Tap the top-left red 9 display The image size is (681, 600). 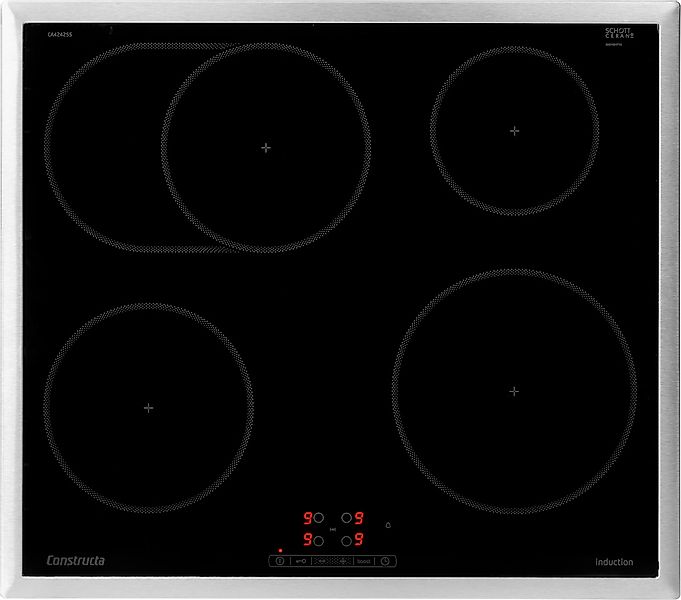coord(307,518)
